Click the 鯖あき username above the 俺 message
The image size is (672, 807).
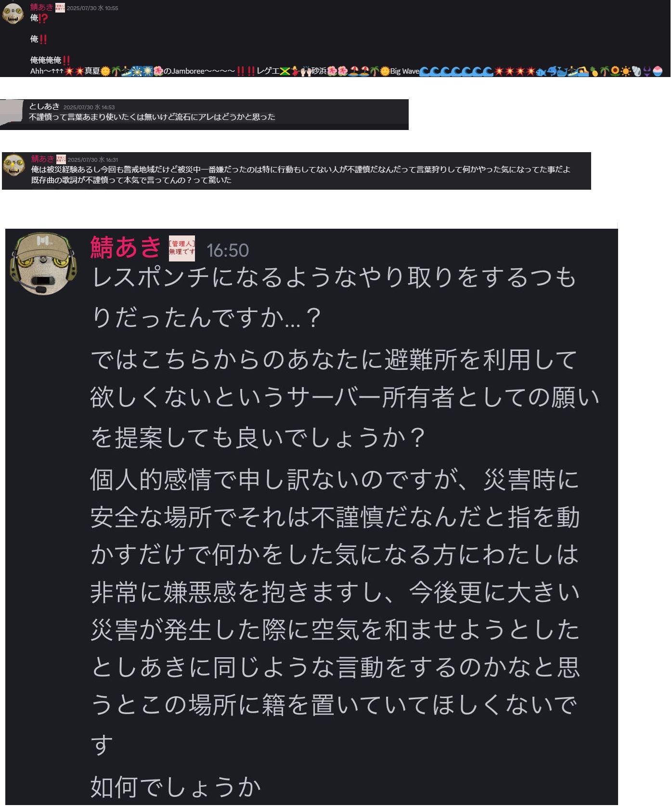[x=42, y=7]
